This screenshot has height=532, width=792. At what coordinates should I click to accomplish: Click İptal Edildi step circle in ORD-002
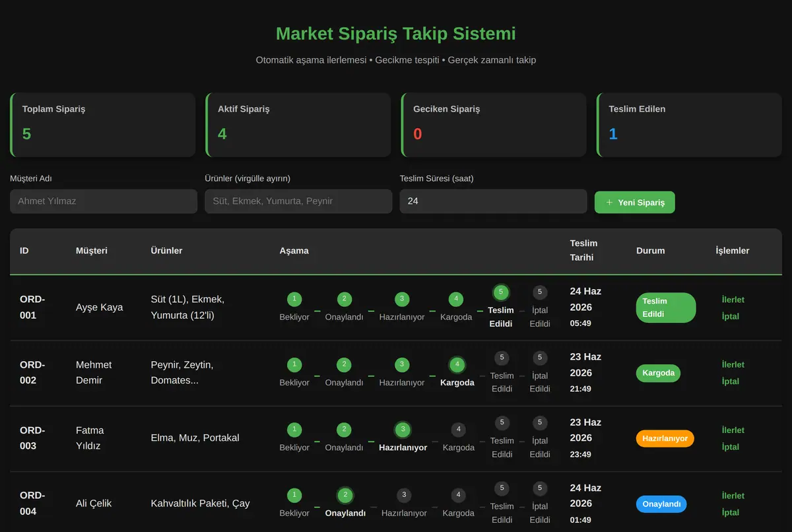(x=540, y=358)
